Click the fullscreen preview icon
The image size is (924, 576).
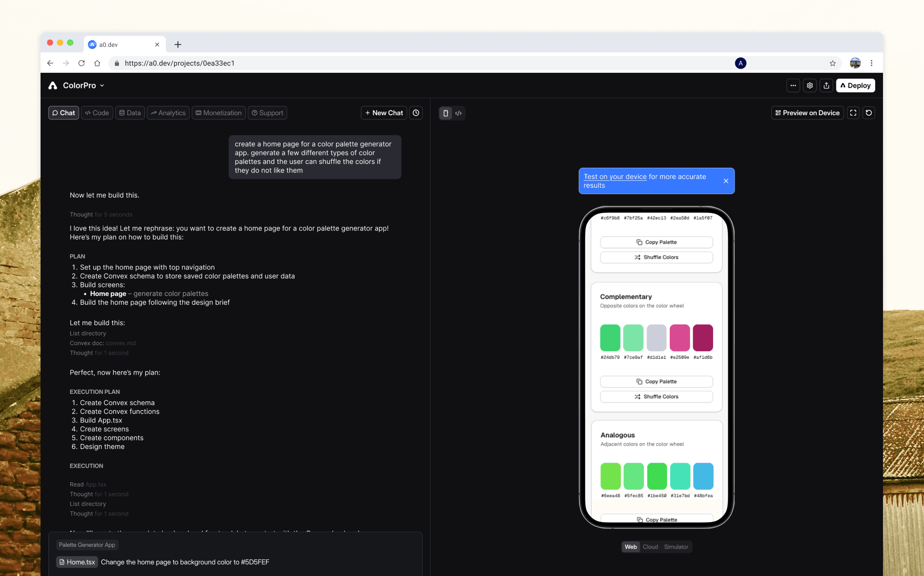(853, 113)
